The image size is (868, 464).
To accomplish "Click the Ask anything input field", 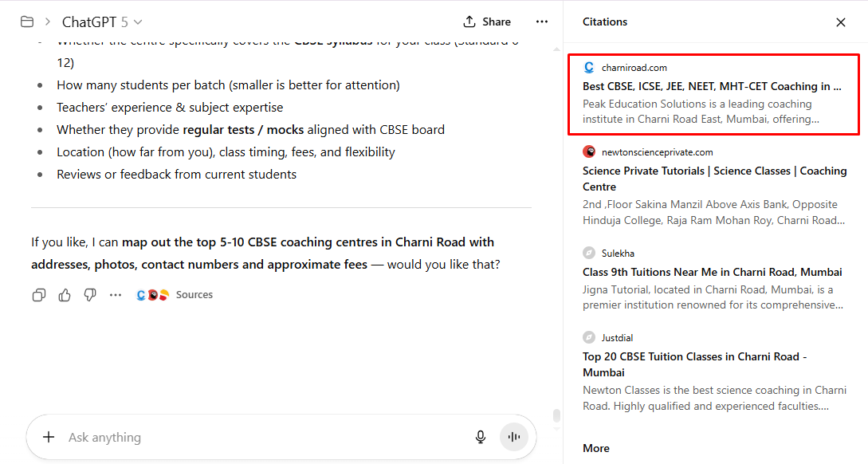I will [x=239, y=437].
